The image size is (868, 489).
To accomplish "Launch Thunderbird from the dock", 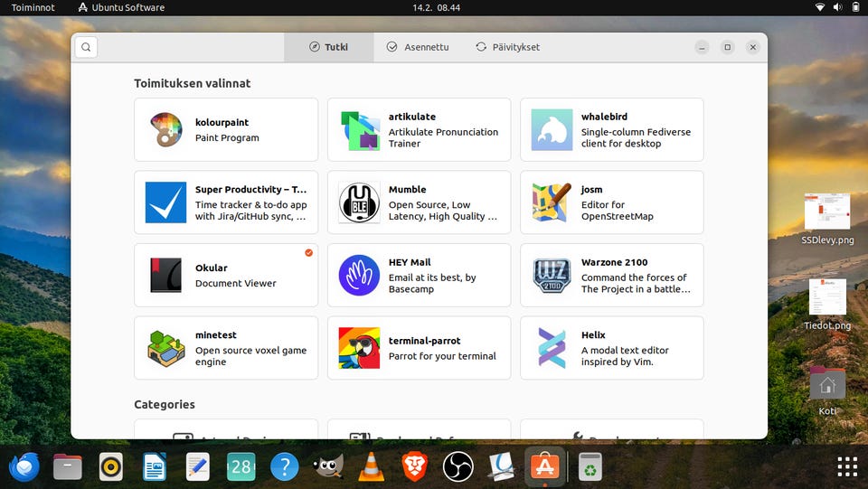I will coord(24,467).
